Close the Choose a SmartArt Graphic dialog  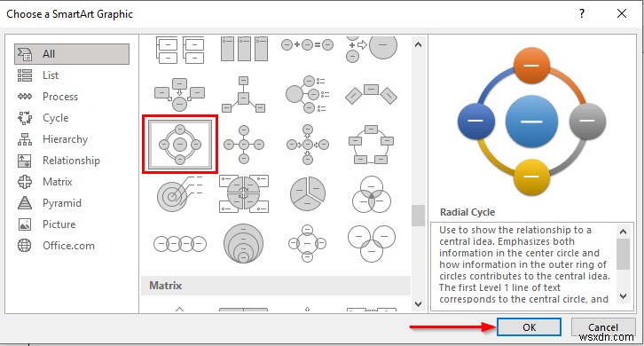click(x=622, y=13)
